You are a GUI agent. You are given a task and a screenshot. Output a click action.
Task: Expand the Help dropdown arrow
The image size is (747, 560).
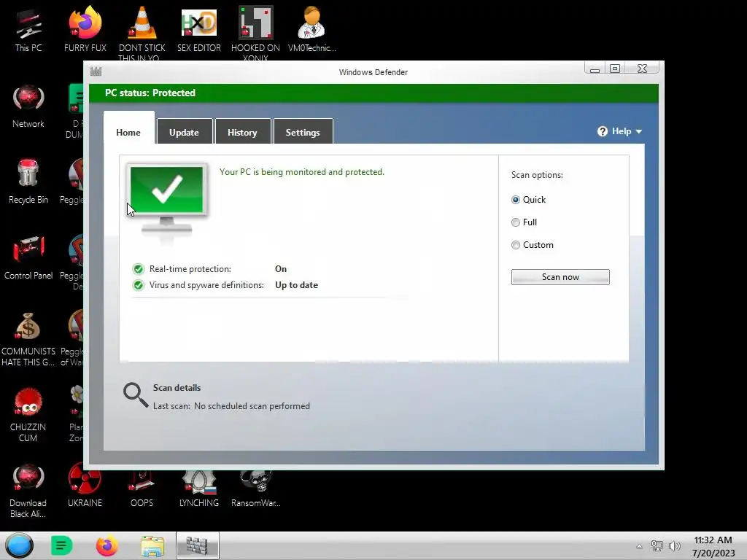click(639, 131)
